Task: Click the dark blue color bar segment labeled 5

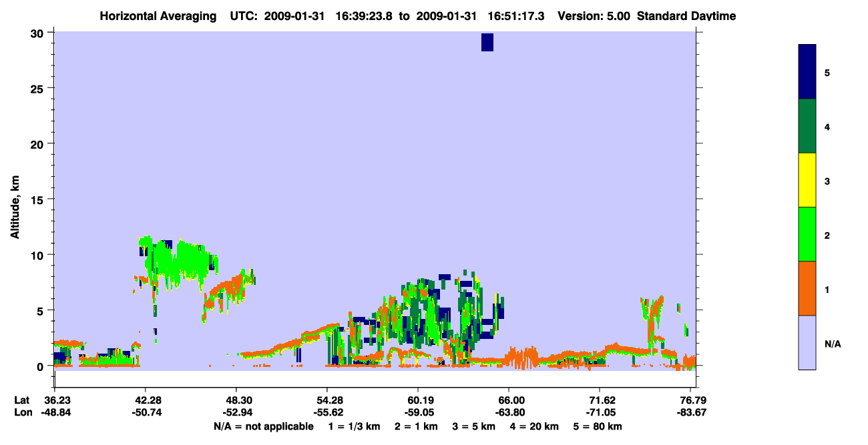Action: pos(807,72)
